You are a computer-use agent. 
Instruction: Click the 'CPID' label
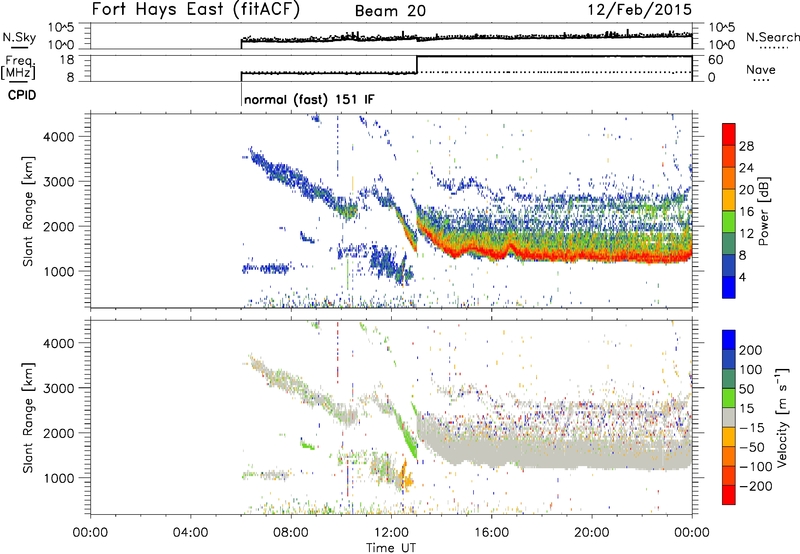pyautogui.click(x=21, y=95)
